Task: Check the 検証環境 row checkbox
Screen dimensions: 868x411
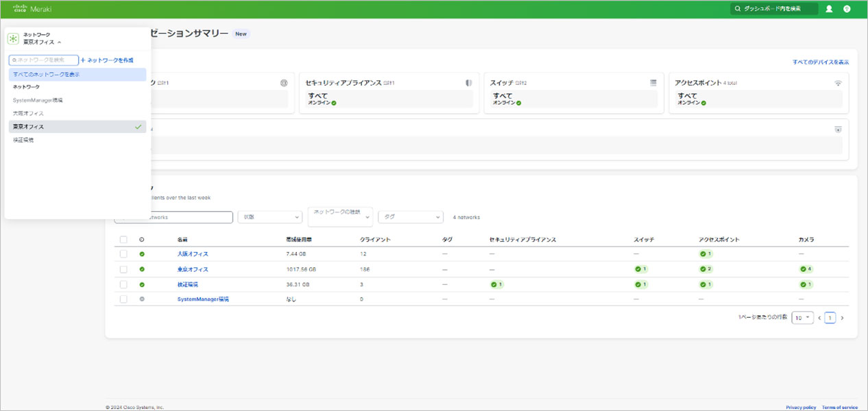Action: [123, 284]
